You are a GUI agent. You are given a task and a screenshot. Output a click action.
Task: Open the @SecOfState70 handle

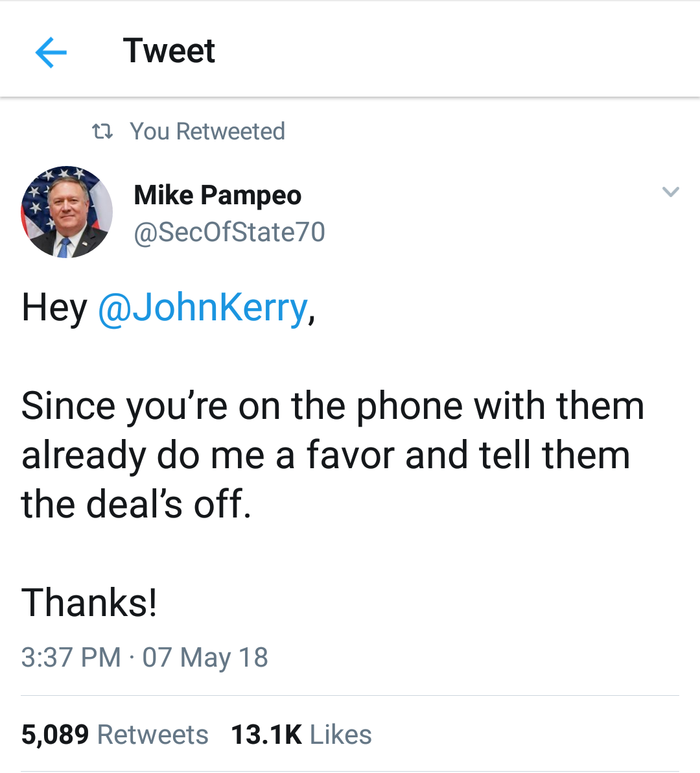(229, 232)
